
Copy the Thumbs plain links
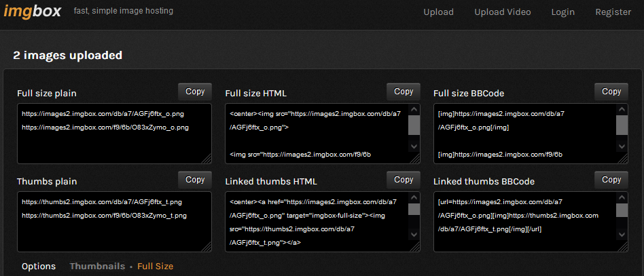point(195,180)
